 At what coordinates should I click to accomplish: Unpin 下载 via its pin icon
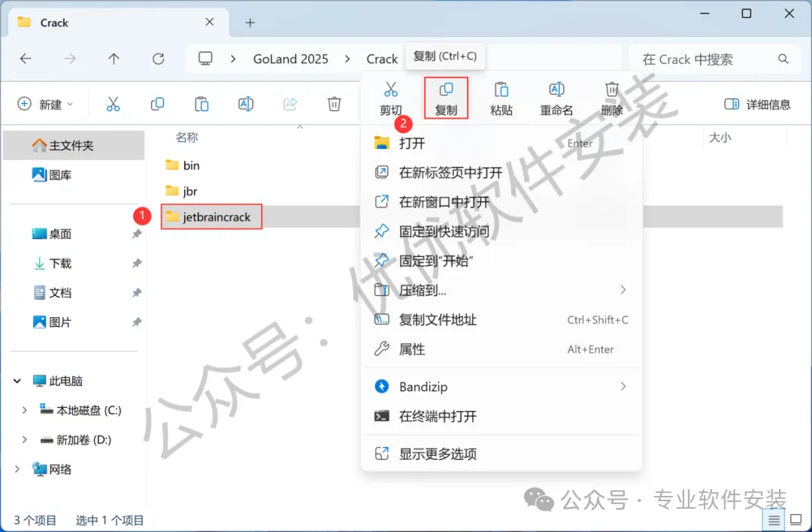pyautogui.click(x=137, y=264)
